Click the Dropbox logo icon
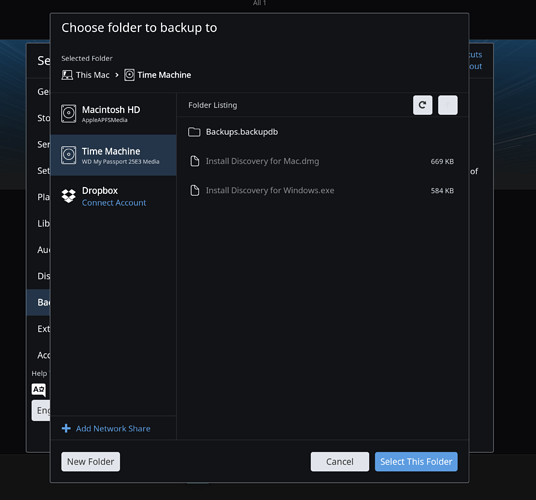The image size is (536, 500). click(x=69, y=196)
